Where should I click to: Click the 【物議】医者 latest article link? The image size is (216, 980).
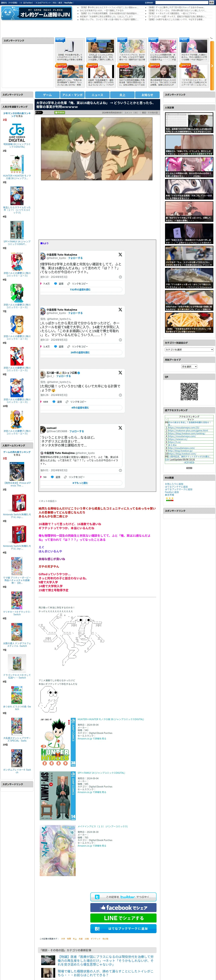pyautogui.click(x=105, y=960)
